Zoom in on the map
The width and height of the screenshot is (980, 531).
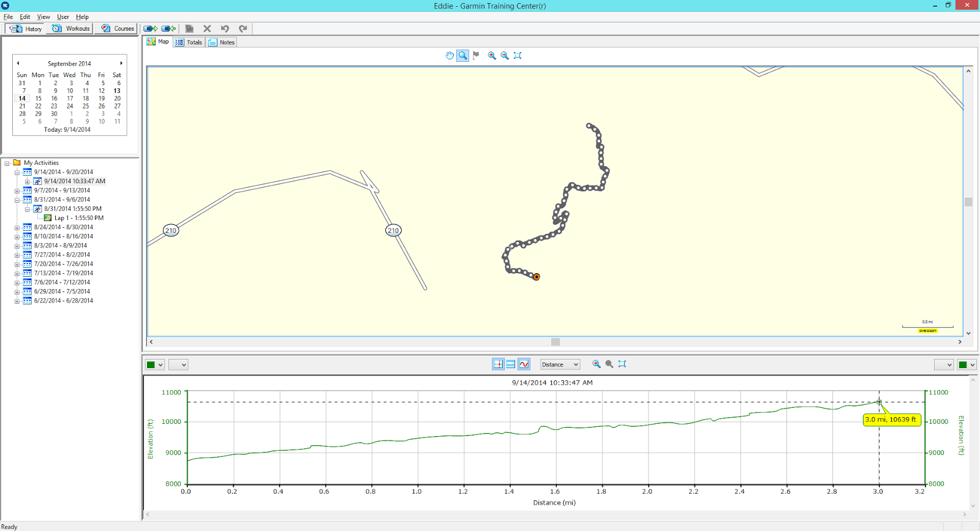tap(492, 56)
